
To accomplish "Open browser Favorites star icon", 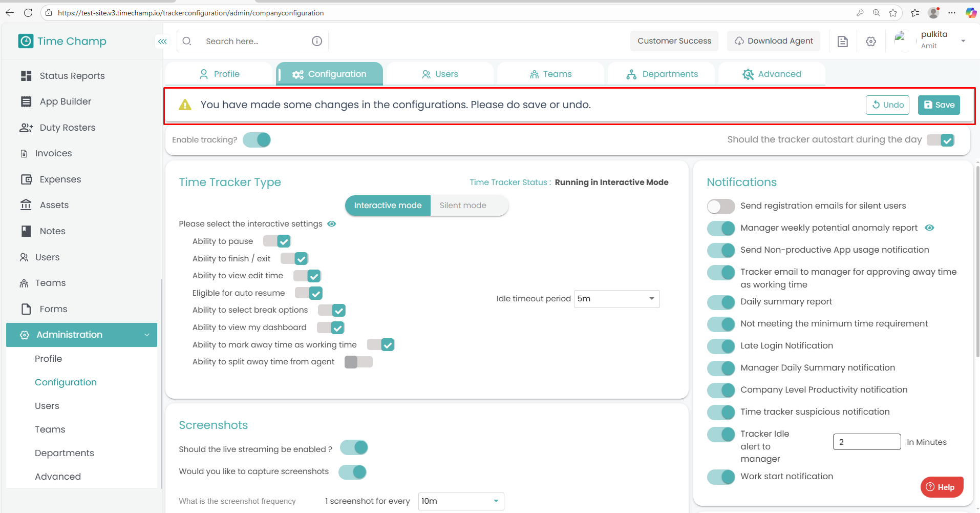I will coord(893,13).
